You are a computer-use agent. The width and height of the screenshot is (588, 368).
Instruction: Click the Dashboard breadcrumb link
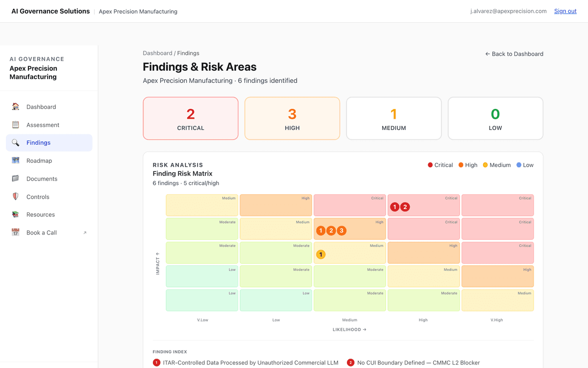157,53
